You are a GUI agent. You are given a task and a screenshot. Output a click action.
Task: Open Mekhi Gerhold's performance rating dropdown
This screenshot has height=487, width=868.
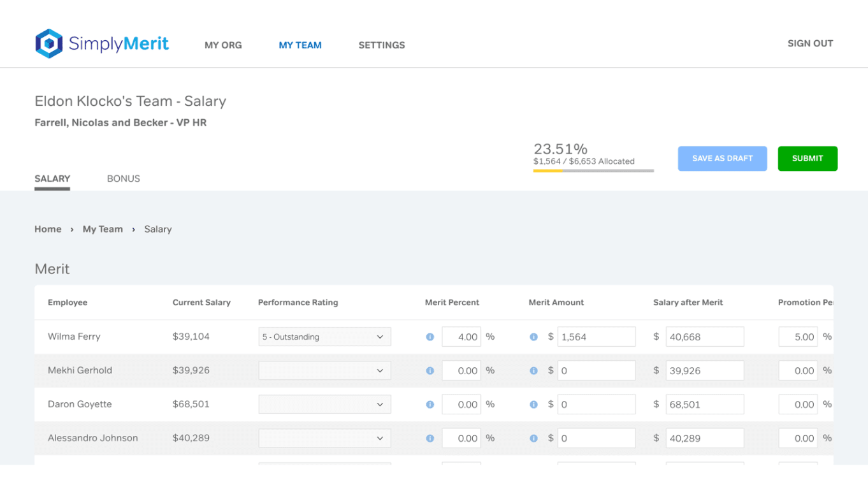[x=324, y=371]
